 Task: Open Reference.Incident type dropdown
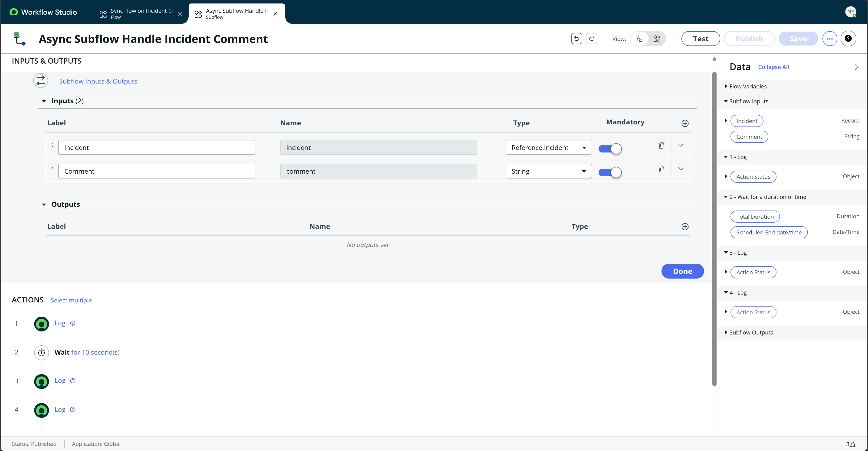point(548,148)
